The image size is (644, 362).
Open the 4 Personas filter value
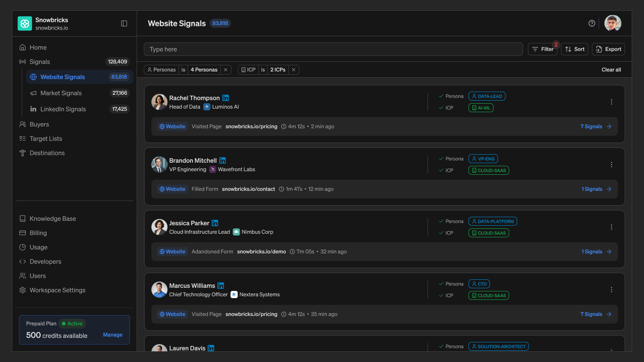point(204,70)
